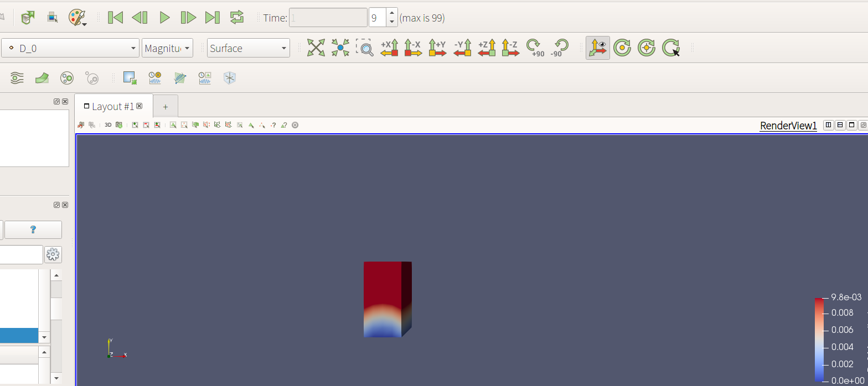
Task: Set view direction to -X
Action: (414, 48)
